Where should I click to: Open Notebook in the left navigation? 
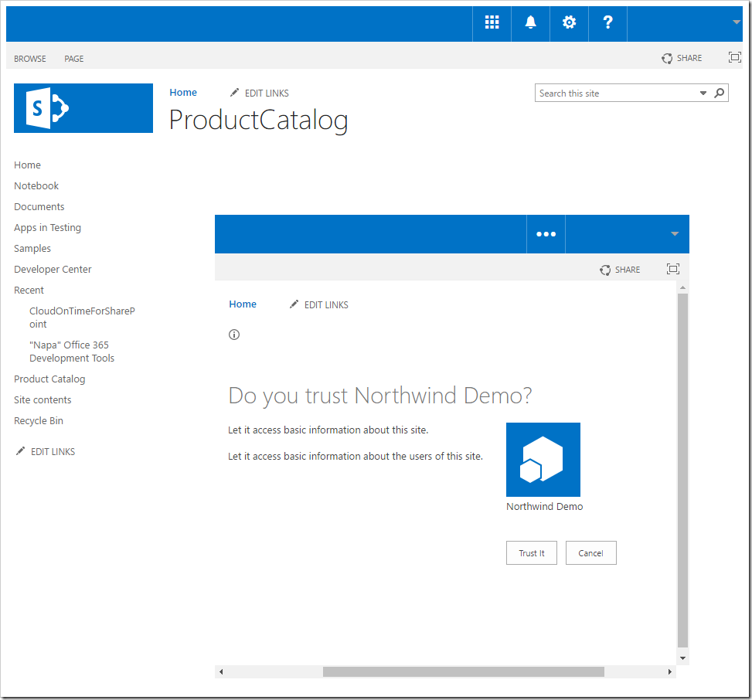pyautogui.click(x=36, y=185)
